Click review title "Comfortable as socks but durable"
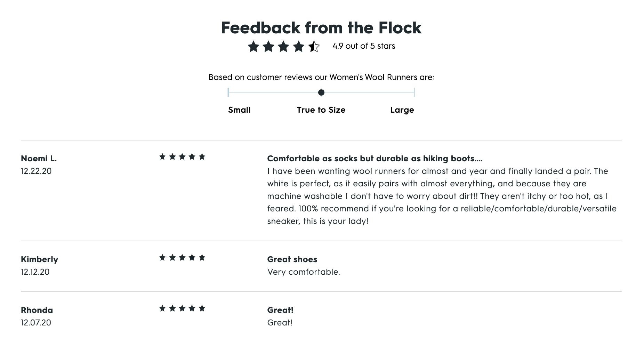Viewport: 644px width, 347px height. [375, 159]
